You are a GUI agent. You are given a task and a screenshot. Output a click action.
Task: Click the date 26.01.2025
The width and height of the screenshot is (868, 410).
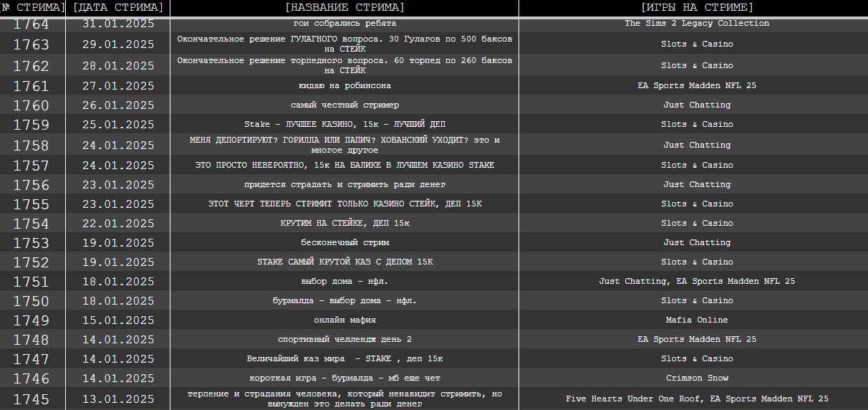pos(118,105)
